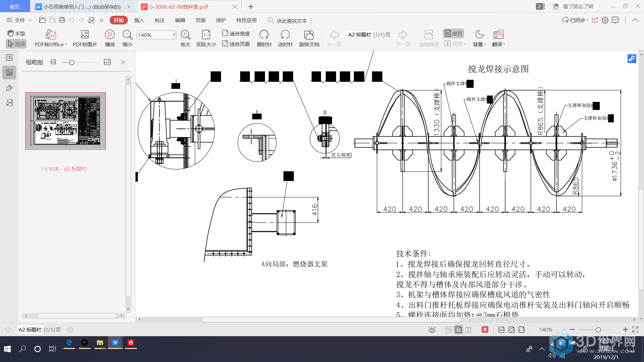Click red play button in status bar
The height and width of the screenshot is (362, 644).
point(485,330)
